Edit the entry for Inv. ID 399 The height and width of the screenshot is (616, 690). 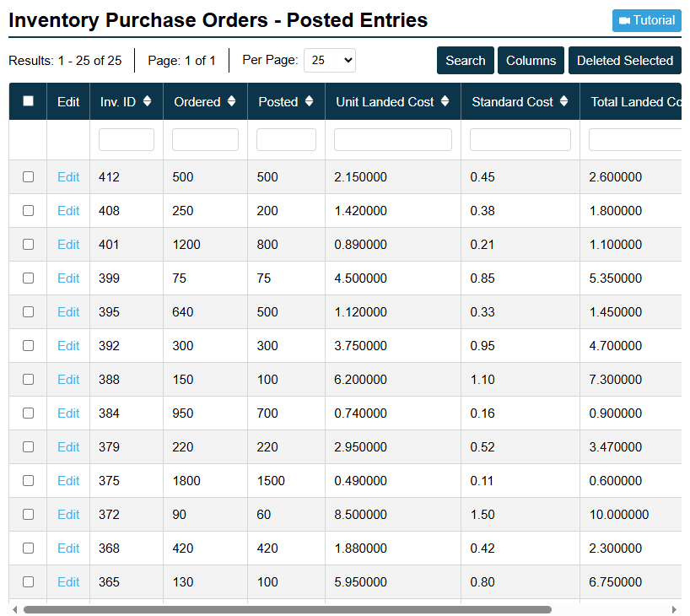[x=68, y=278]
